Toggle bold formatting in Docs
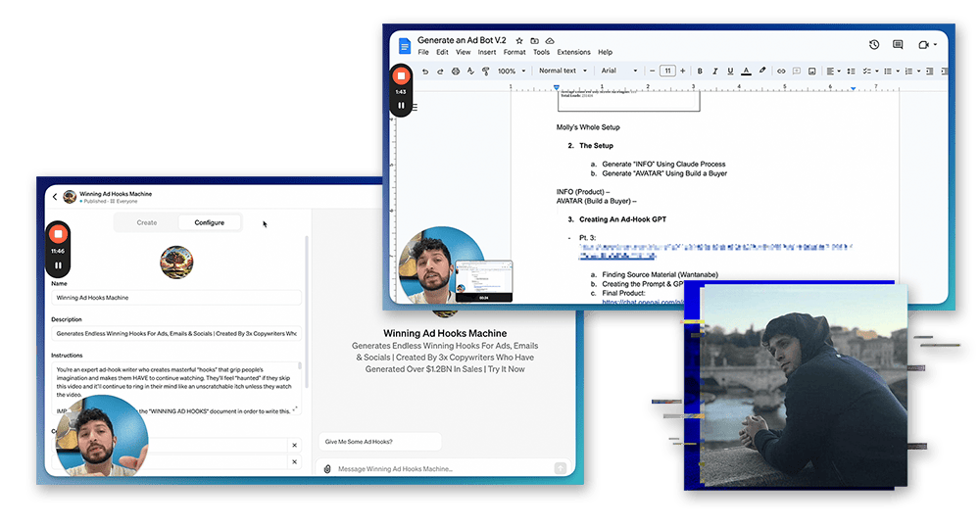 (x=700, y=72)
